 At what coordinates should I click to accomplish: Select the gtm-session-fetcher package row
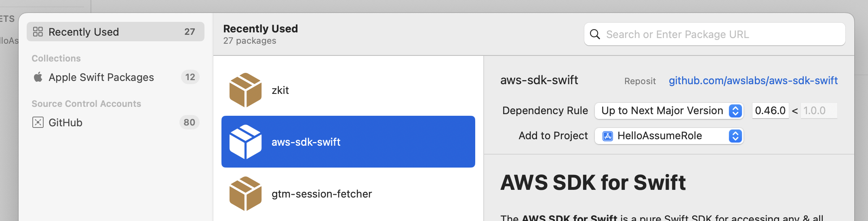(x=348, y=193)
